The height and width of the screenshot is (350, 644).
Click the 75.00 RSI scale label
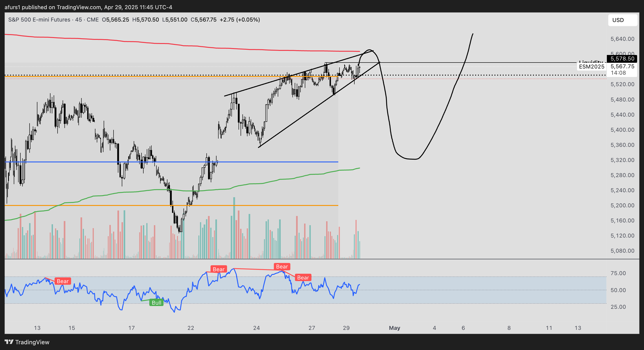[618, 273]
